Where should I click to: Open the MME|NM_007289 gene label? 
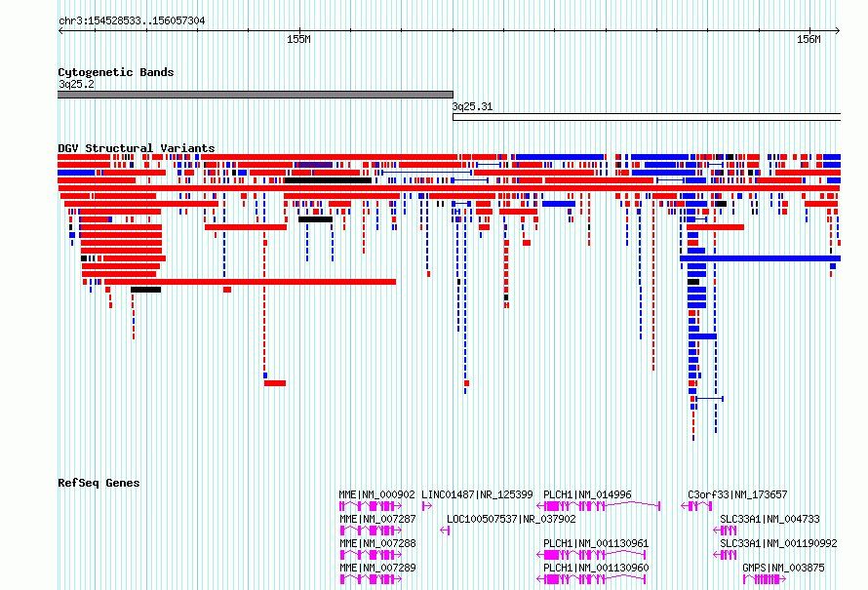[377, 568]
